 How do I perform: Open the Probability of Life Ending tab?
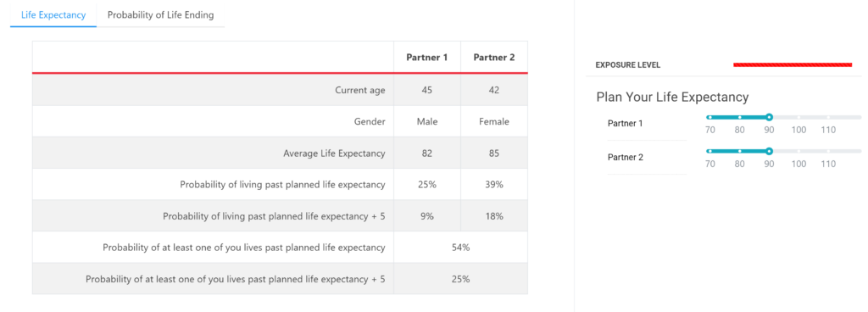pyautogui.click(x=160, y=15)
